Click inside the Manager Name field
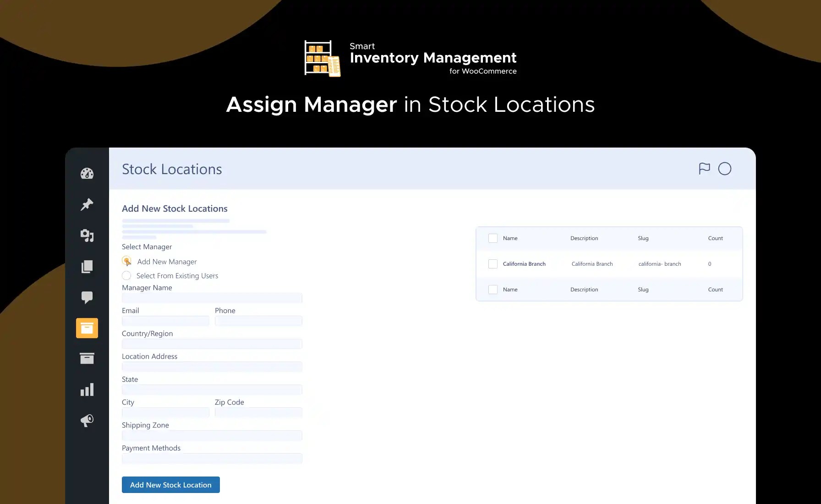The image size is (821, 504). pyautogui.click(x=212, y=298)
